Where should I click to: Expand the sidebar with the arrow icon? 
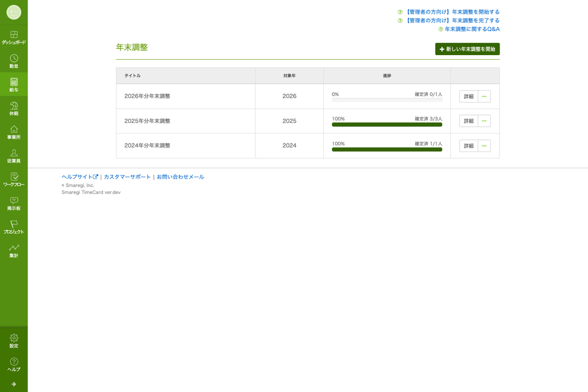[x=14, y=384]
